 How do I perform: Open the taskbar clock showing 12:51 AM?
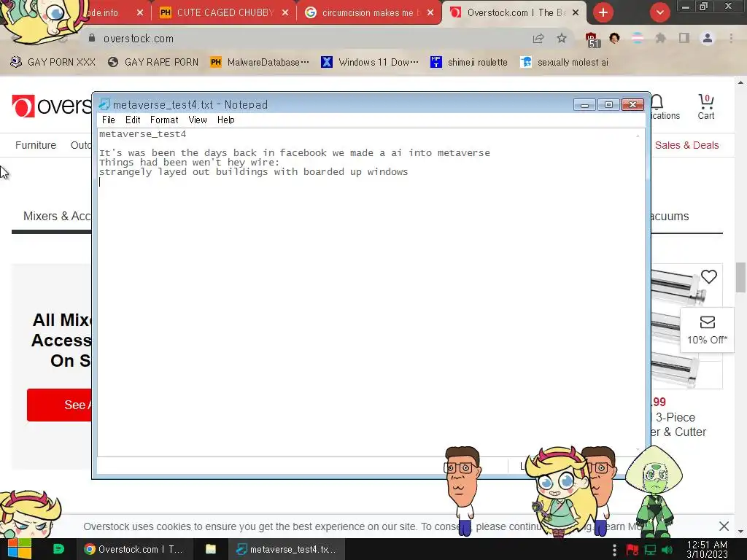pyautogui.click(x=707, y=549)
